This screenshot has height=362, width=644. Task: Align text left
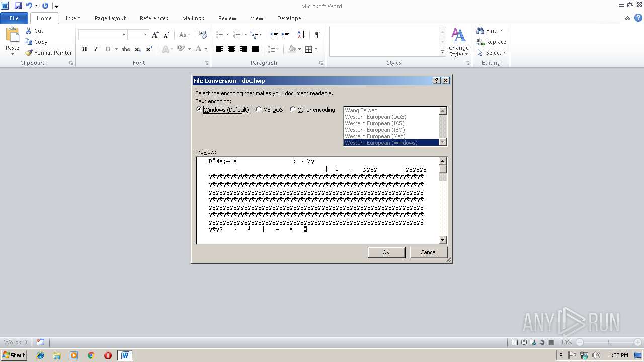[220, 49]
